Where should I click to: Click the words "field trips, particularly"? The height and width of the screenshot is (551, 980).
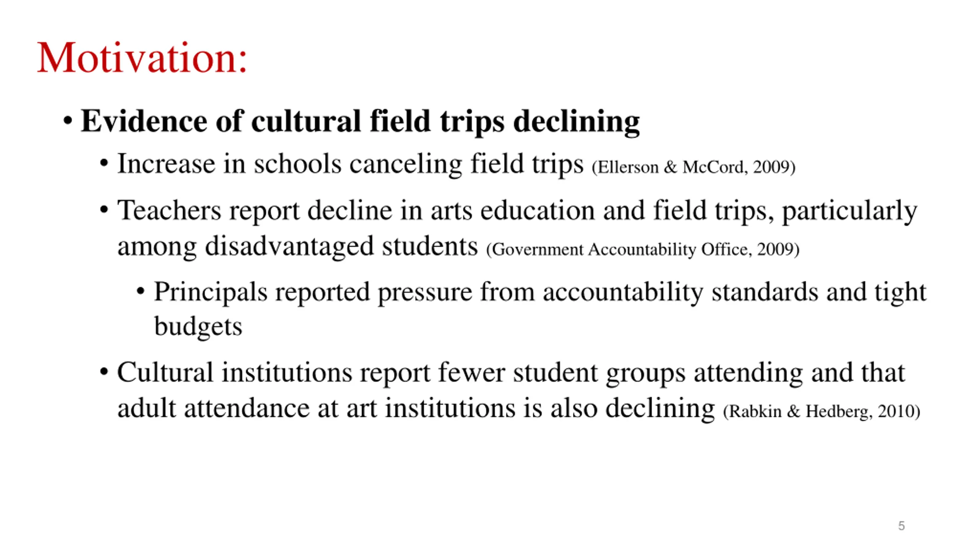click(785, 211)
